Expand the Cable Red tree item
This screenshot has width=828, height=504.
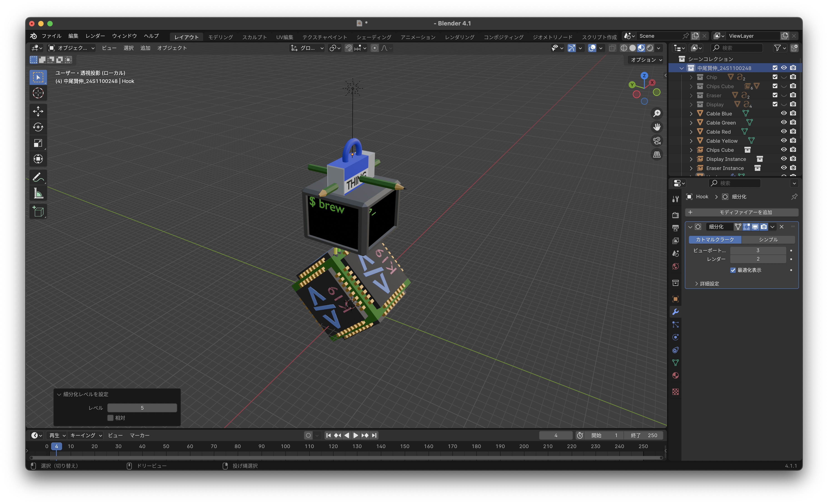tap(691, 132)
